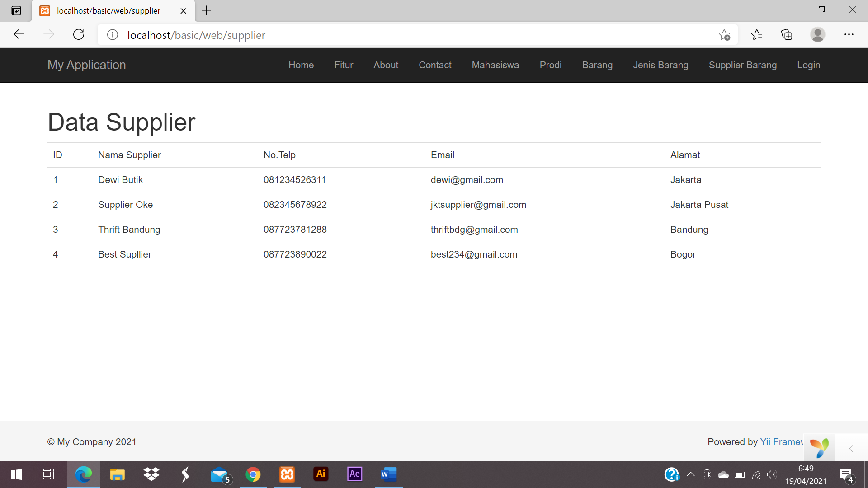Open the Yii debug toolbar logo
Image resolution: width=868 pixels, height=488 pixels.
pyautogui.click(x=819, y=448)
